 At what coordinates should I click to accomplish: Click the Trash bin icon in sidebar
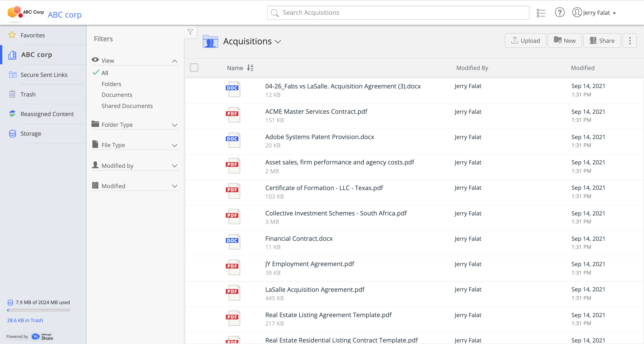coord(12,94)
